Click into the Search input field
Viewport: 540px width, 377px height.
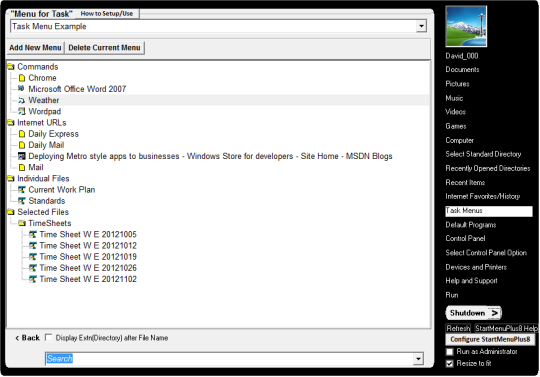(x=229, y=359)
